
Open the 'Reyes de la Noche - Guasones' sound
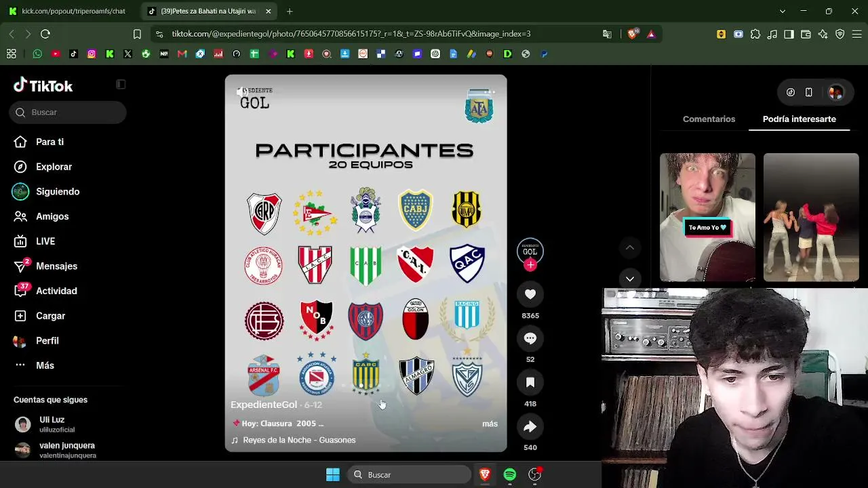pos(299,440)
